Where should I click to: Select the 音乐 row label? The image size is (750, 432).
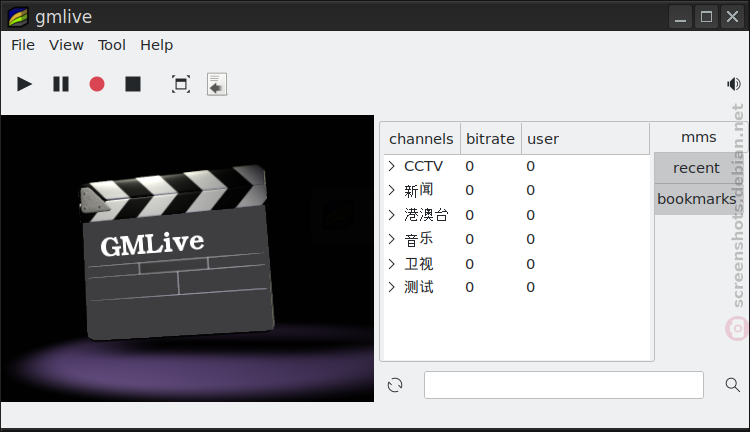[x=419, y=239]
